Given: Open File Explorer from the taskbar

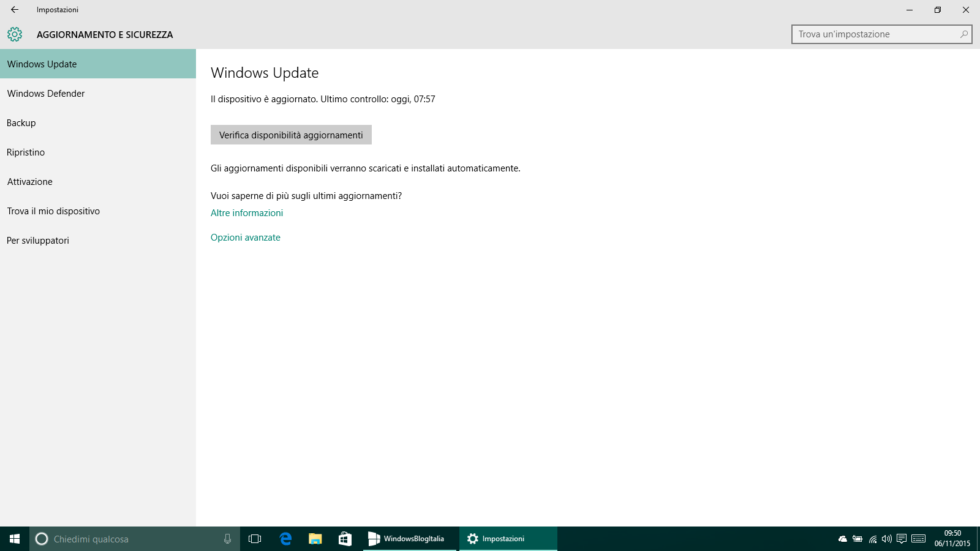Looking at the screenshot, I should tap(315, 539).
